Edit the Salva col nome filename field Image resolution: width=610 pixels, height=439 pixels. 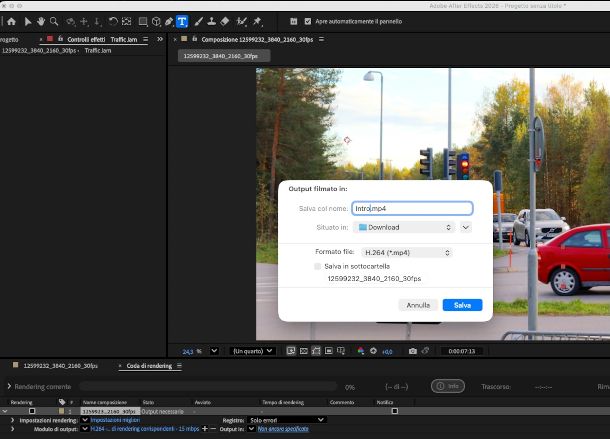412,208
